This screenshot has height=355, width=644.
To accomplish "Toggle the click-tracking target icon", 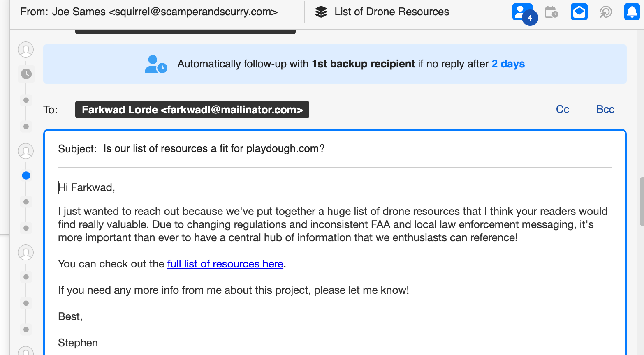I will 606,12.
